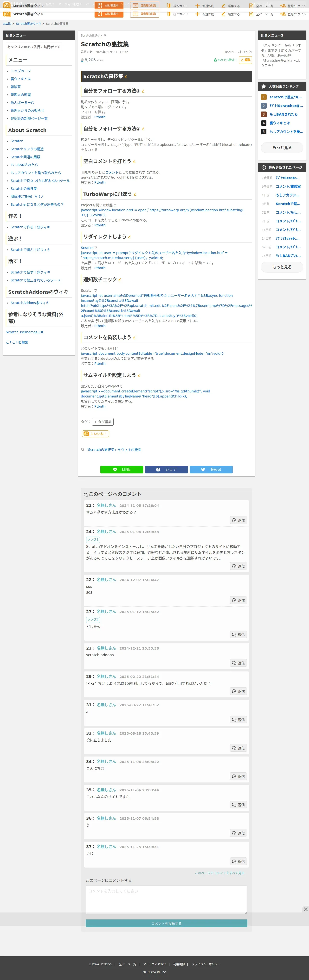
Task: Click 返信 reply icon on comment 21
Action: (x=238, y=520)
